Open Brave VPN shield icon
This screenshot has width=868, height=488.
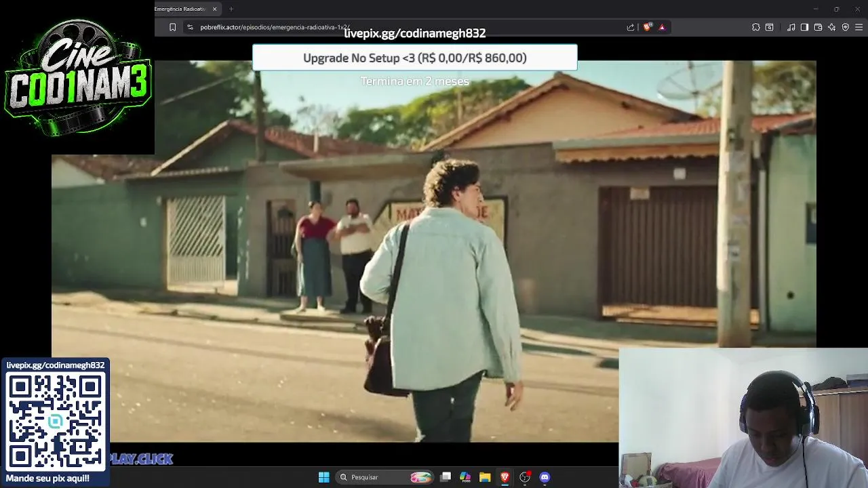click(845, 27)
